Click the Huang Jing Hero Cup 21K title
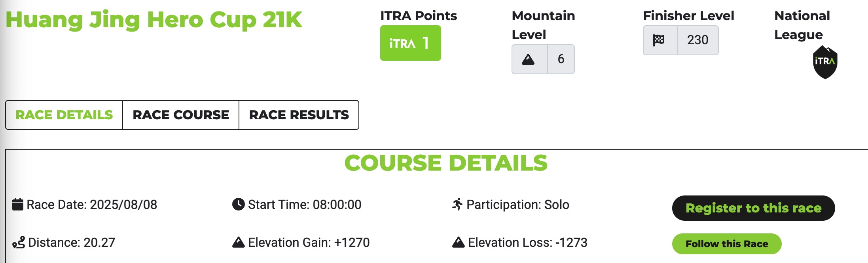868x263 pixels. pyautogui.click(x=154, y=20)
